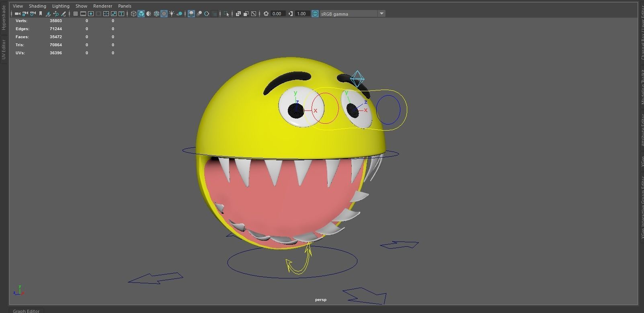This screenshot has width=644, height=313.
Task: Click the Exposure reset icon
Action: (x=266, y=14)
